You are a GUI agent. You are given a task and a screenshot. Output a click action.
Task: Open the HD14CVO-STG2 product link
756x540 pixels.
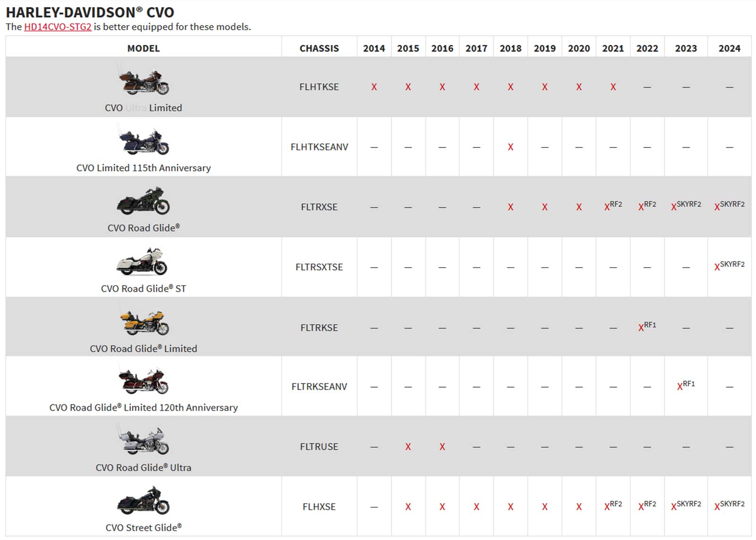[x=57, y=27]
